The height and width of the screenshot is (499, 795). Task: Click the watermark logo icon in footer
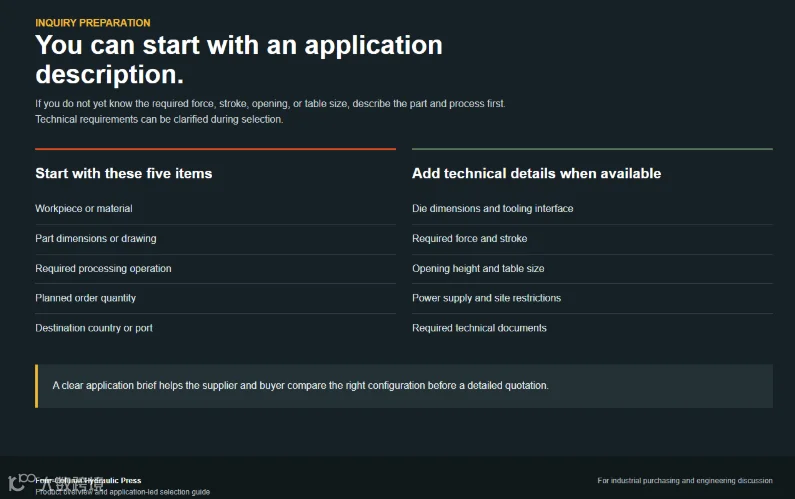coord(21,481)
